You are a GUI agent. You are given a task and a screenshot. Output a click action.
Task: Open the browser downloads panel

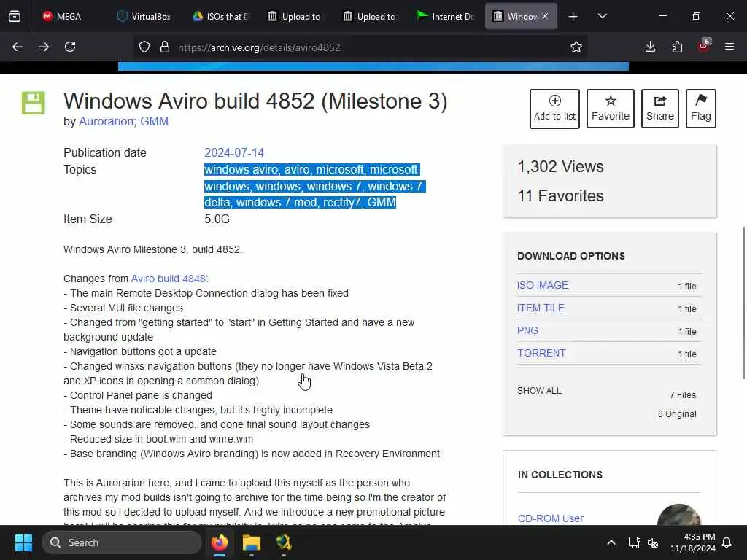650,47
